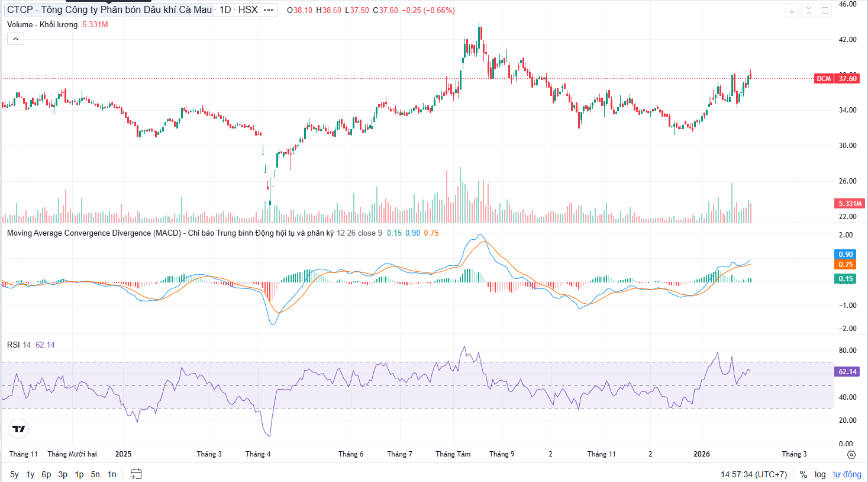This screenshot has width=868, height=482.
Task: Click the 'Tháng Mười hai' time axis label
Action: pyautogui.click(x=72, y=454)
